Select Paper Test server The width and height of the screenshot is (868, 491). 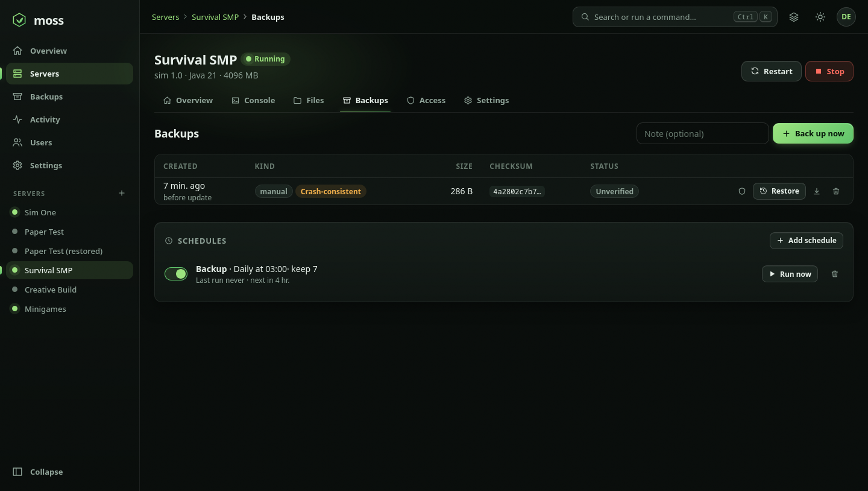click(69, 232)
